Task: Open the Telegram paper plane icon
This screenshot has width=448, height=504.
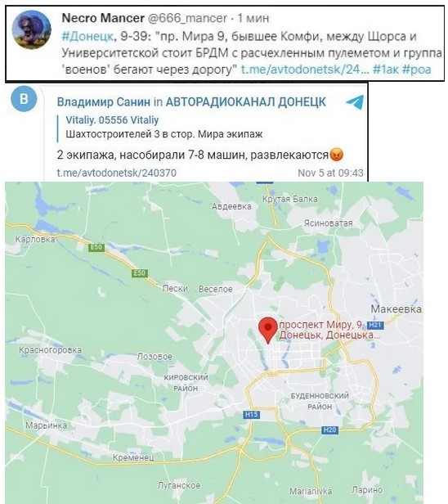Action: pyautogui.click(x=355, y=102)
